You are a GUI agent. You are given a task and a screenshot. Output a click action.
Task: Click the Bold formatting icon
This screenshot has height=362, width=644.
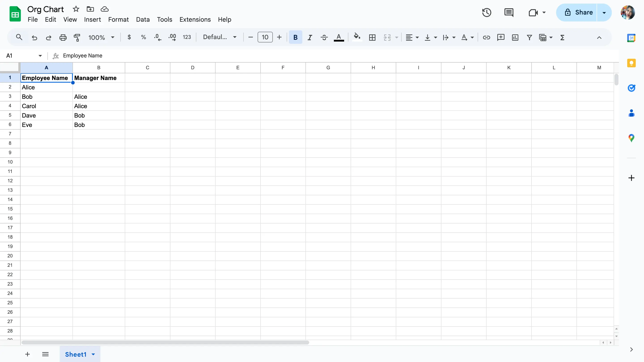pyautogui.click(x=295, y=37)
